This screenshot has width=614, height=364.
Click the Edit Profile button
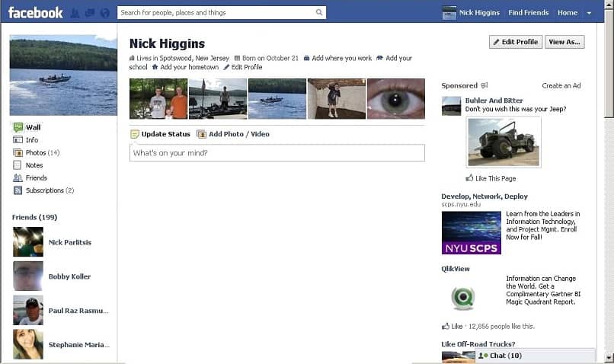[x=516, y=42]
